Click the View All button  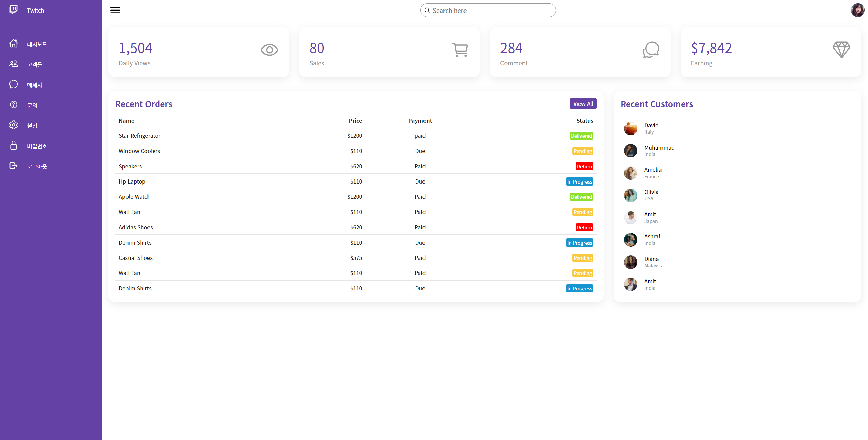pos(583,103)
